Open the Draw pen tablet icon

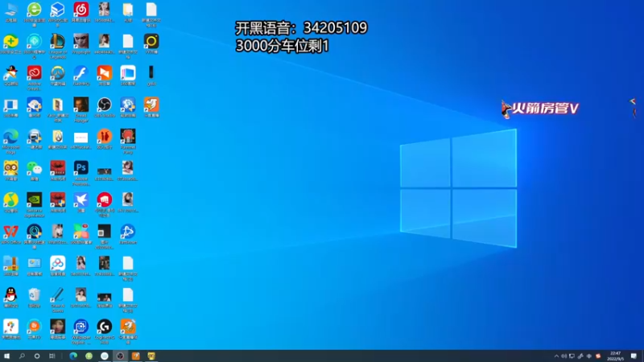click(57, 294)
